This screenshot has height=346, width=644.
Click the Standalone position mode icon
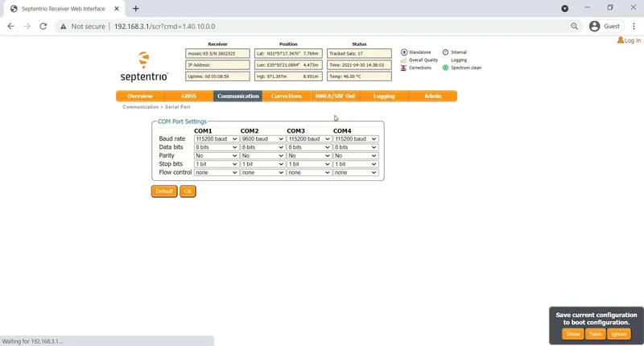(404, 52)
